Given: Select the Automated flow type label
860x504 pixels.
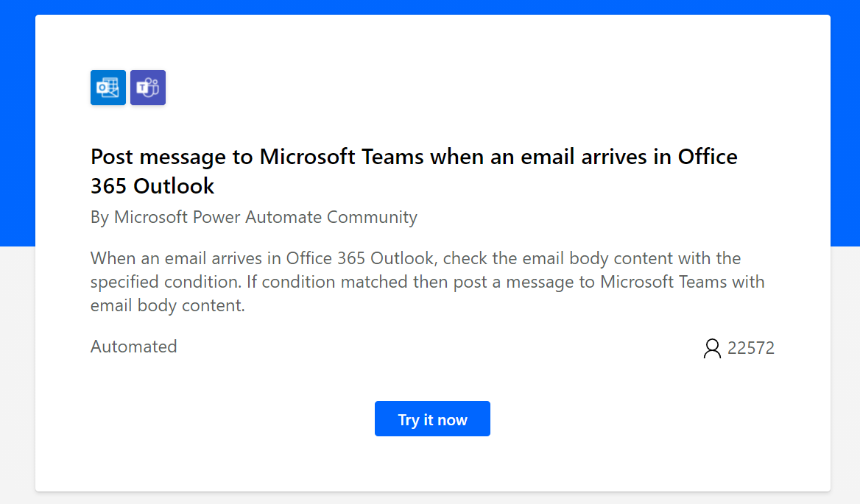Looking at the screenshot, I should click(x=134, y=347).
